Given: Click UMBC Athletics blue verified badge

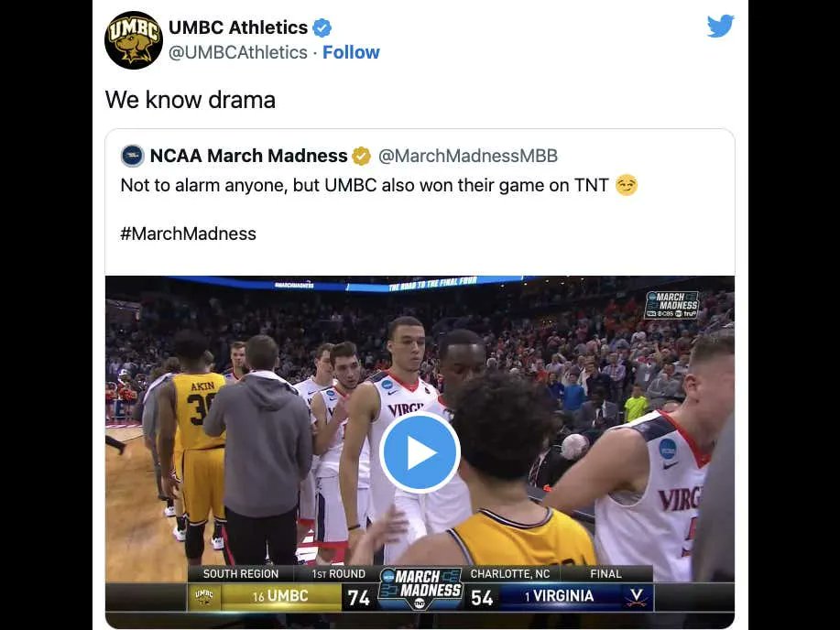Looking at the screenshot, I should (322, 27).
